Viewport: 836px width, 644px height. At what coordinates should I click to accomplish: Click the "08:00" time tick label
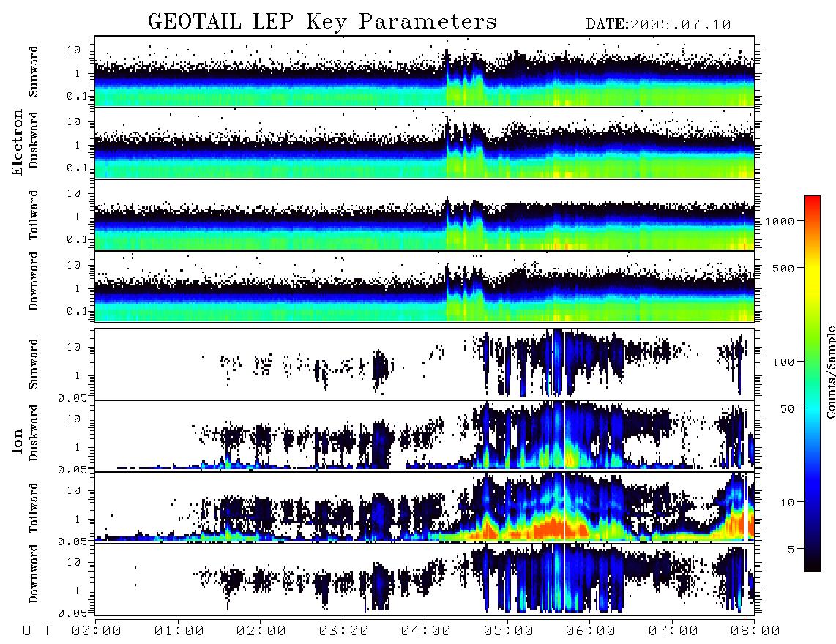tap(755, 631)
